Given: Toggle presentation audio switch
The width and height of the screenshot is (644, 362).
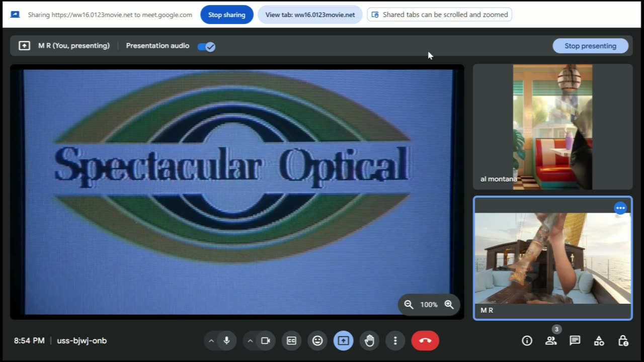Looking at the screenshot, I should [x=206, y=46].
